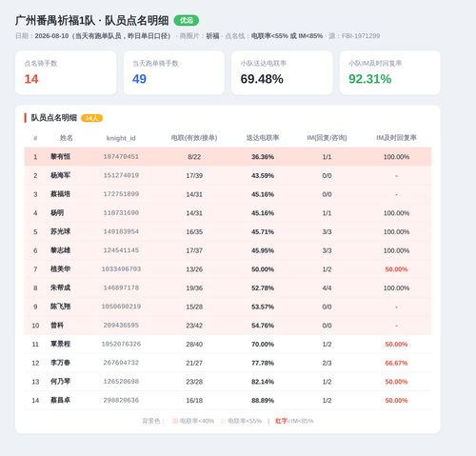Select rider name 曾科 in row 10
This screenshot has width=476, height=456.
coord(57,325)
